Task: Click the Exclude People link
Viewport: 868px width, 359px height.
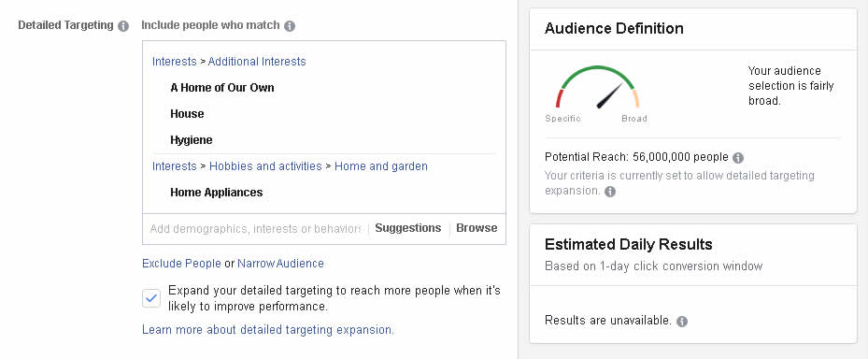Action: click(181, 264)
